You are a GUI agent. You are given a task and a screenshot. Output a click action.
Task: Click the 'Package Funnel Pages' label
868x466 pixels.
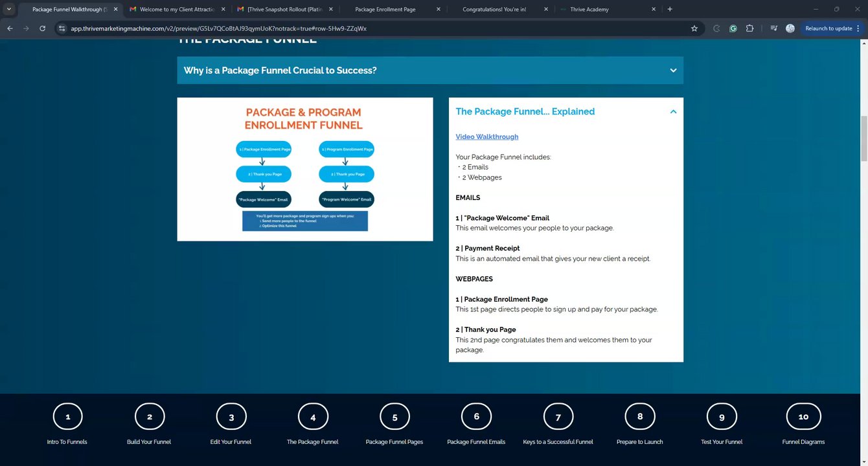[x=394, y=442]
